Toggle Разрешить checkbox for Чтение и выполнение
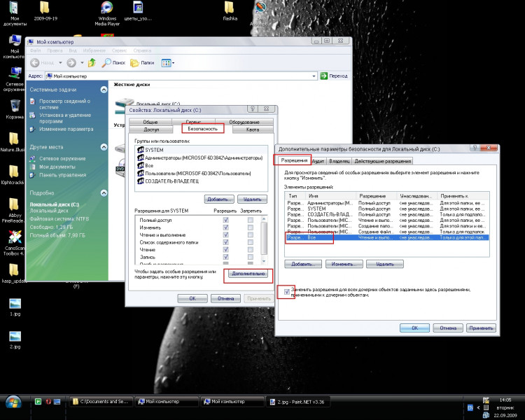Screen dimensions: 525x420 click(x=225, y=234)
